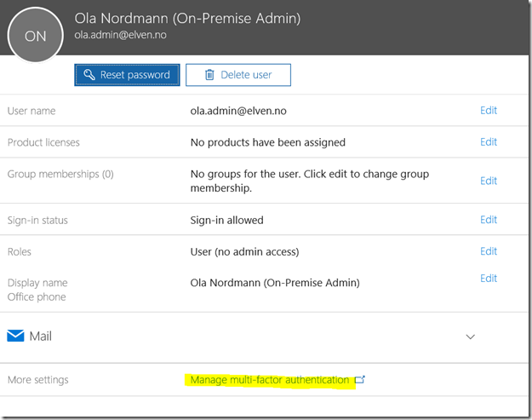Click the key icon in Reset password

pyautogui.click(x=89, y=75)
